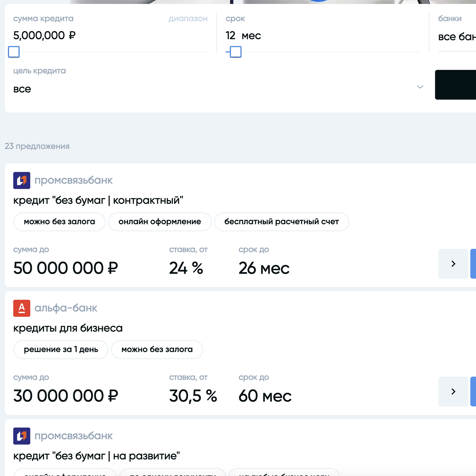The image size is (476, 476).
Task: Click the Promsvyazbank logo in first offer
Action: click(x=22, y=180)
